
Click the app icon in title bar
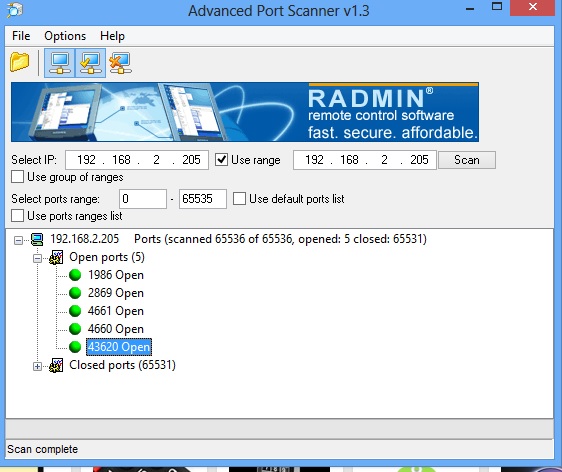coord(15,10)
